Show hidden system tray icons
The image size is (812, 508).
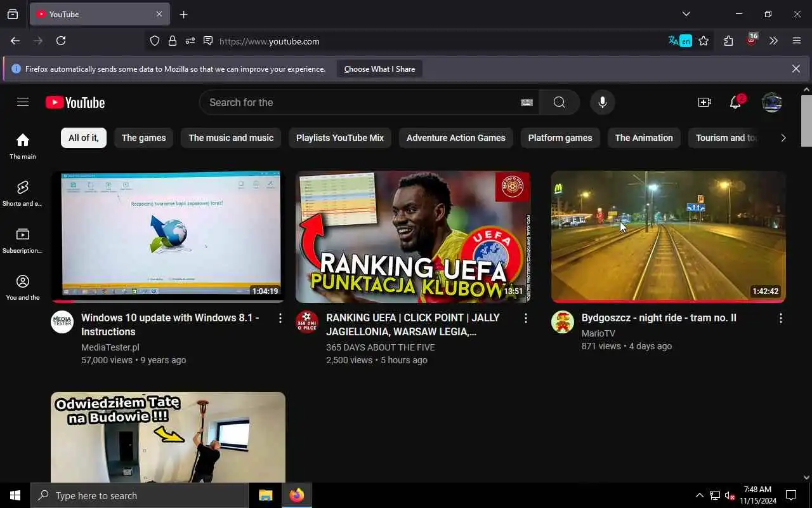[699, 495]
